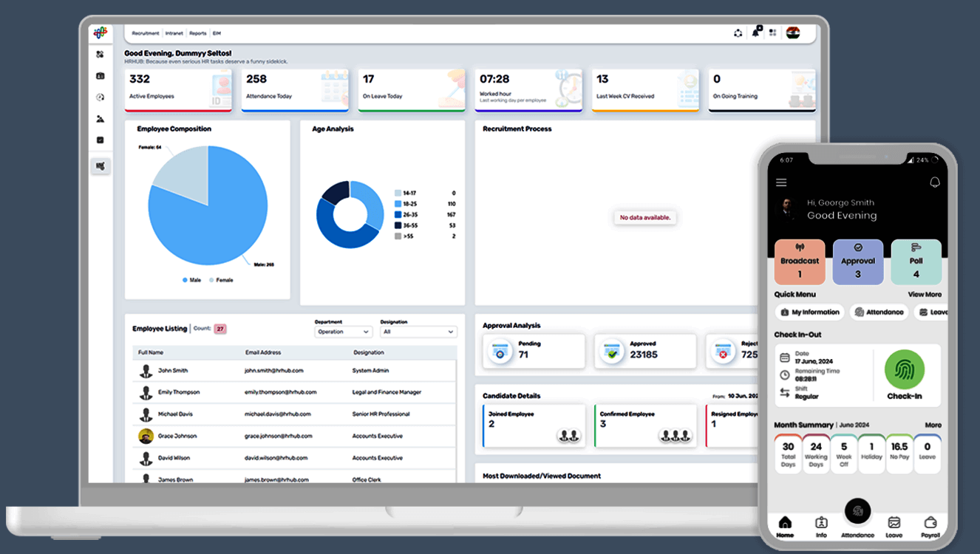The height and width of the screenshot is (554, 980).
Task: Open the notification bell in top bar
Action: 755,33
